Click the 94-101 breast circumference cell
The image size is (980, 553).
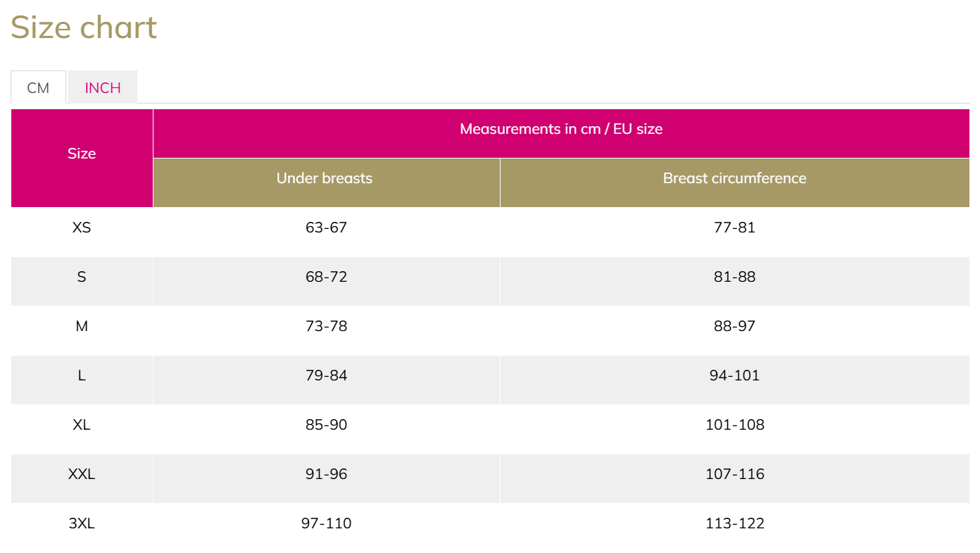(734, 375)
